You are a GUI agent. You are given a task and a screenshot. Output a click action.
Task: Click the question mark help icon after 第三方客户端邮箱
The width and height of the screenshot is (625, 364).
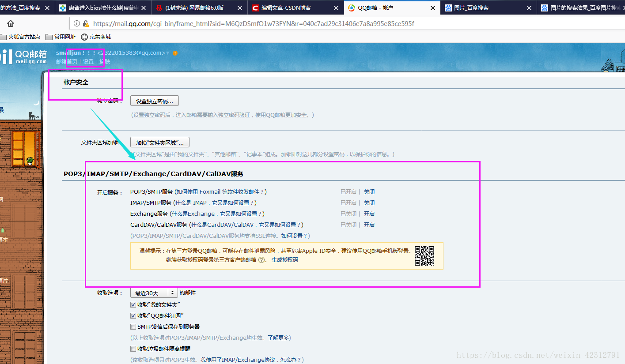(261, 260)
